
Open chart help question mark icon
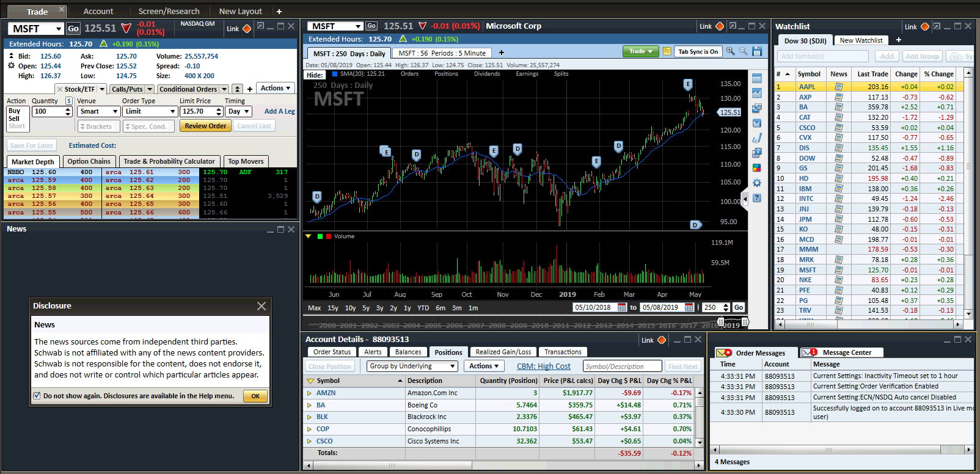757,198
